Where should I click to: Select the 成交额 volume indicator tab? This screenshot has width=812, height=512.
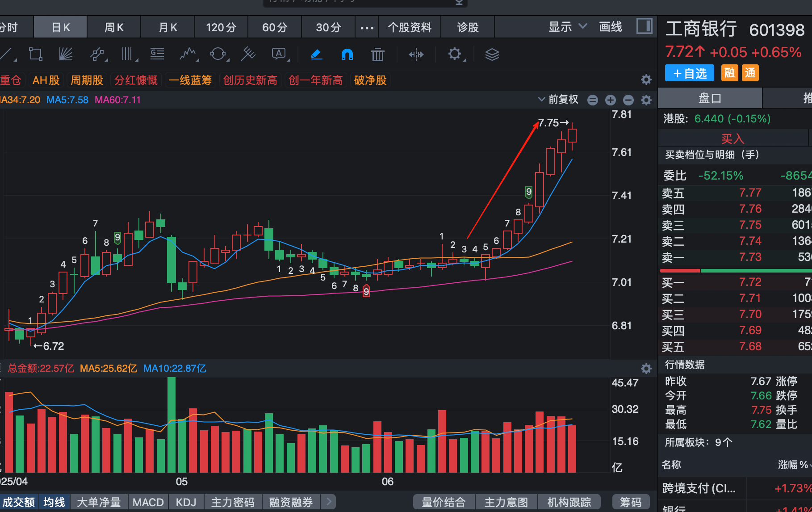tap(18, 502)
